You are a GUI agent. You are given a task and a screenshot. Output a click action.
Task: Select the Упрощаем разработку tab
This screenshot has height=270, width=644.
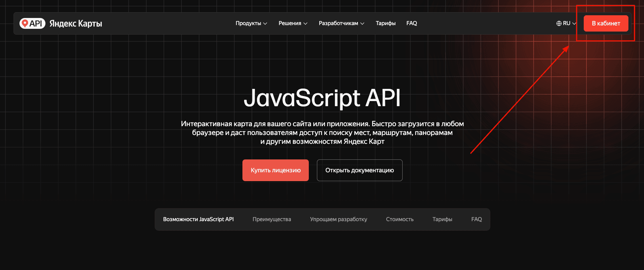click(339, 219)
